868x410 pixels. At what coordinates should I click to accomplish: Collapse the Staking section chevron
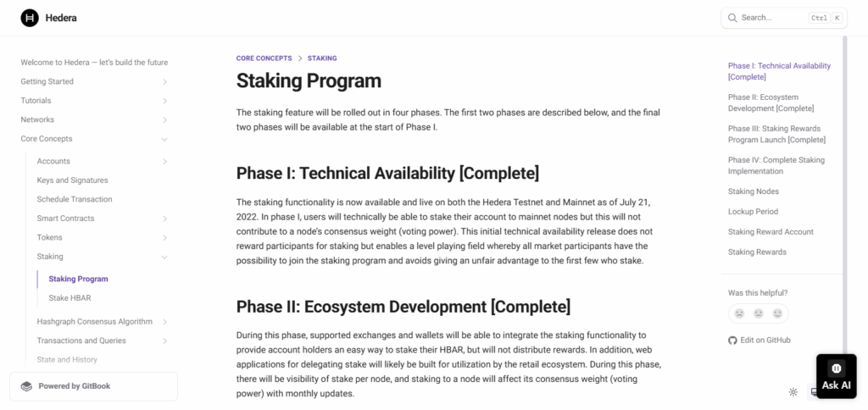coord(164,257)
